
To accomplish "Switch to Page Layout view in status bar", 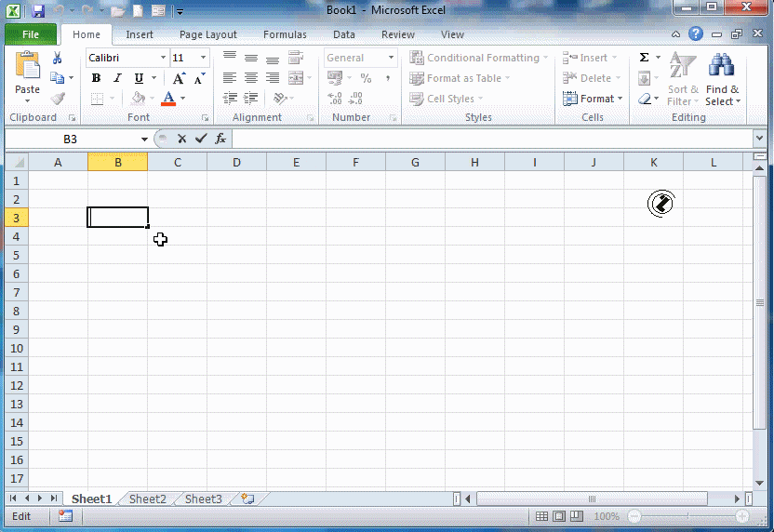I will (x=560, y=516).
